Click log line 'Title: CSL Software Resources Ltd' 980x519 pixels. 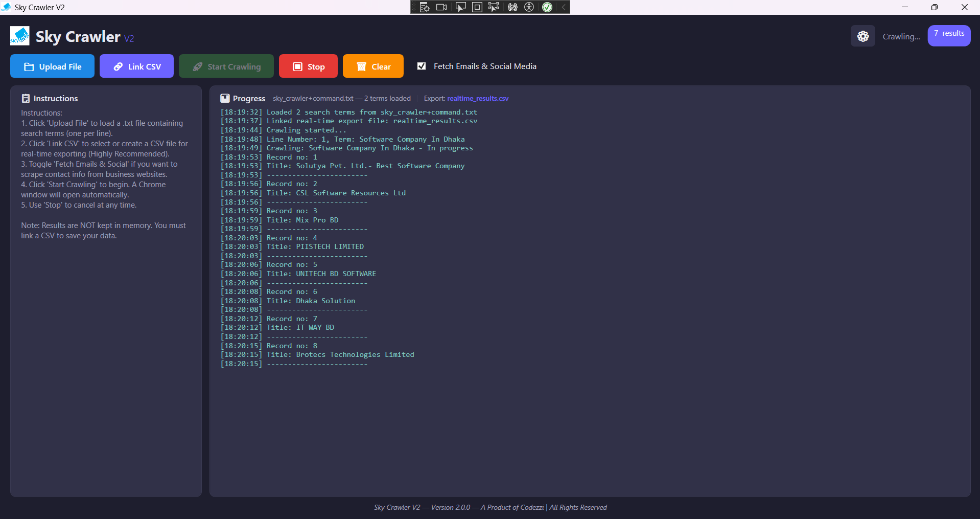[313, 193]
